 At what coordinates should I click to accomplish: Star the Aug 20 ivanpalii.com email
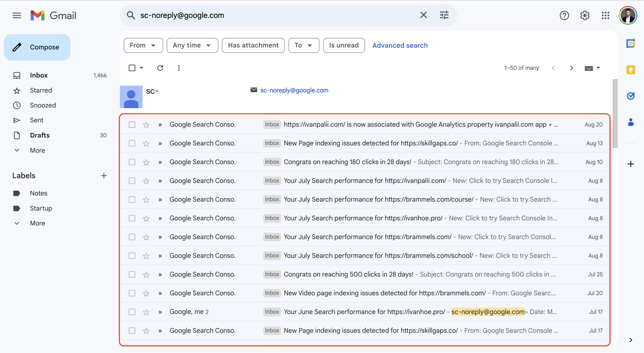coord(146,125)
